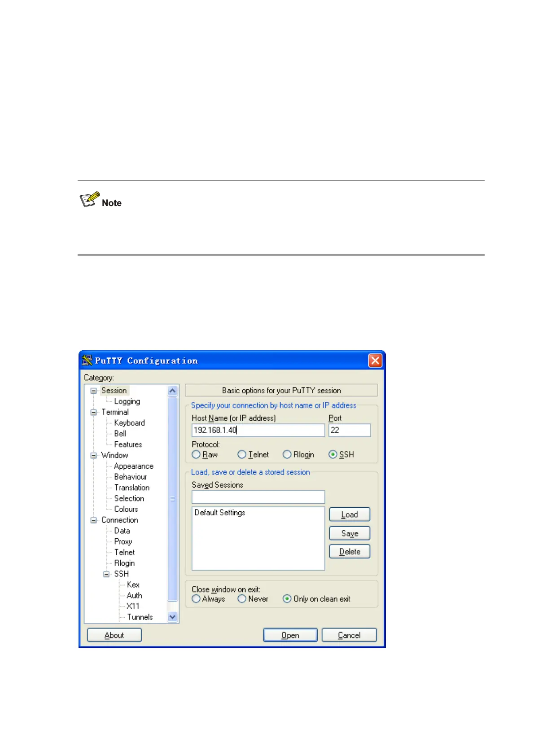Open the Appearance category
Image resolution: width=534 pixels, height=756 pixels.
click(x=134, y=466)
